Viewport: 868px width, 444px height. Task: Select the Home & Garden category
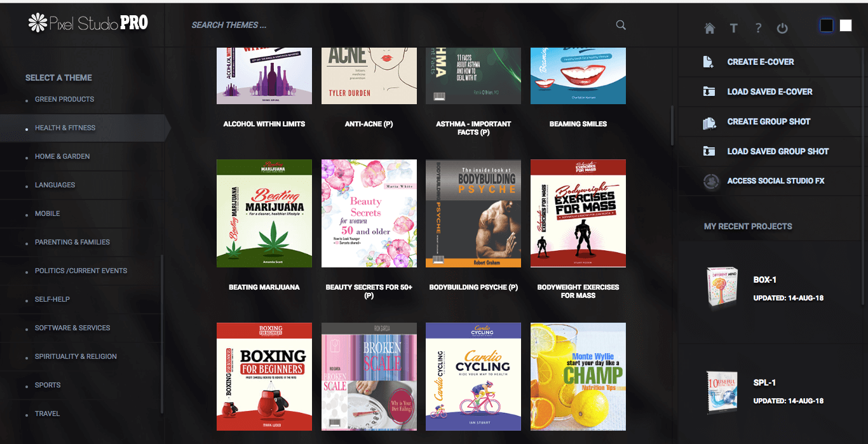coord(62,156)
